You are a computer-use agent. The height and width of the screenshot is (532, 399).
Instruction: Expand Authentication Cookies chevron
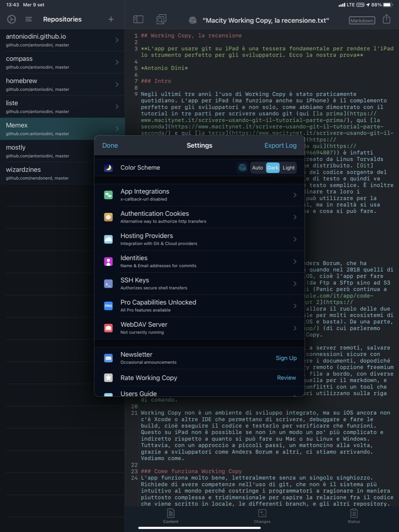(x=295, y=217)
